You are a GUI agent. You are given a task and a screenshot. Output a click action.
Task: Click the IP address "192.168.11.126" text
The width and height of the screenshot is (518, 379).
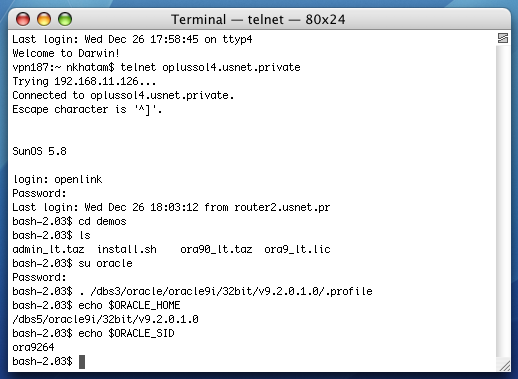(x=96, y=81)
